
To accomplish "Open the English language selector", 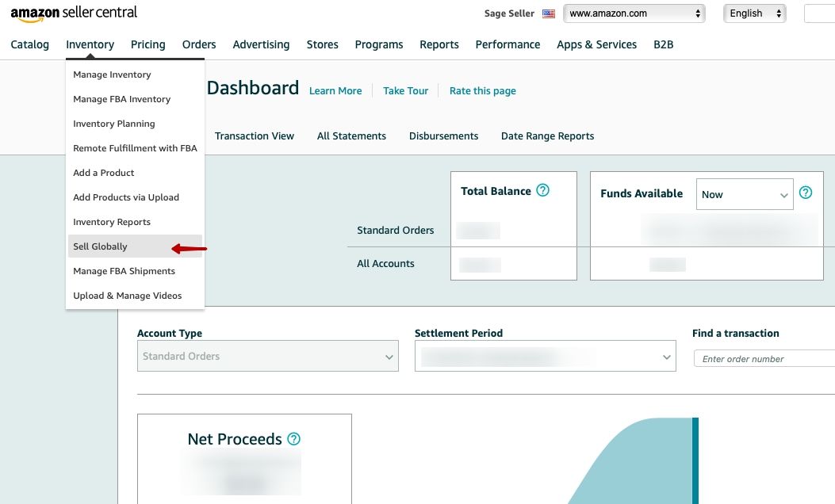I will tap(755, 13).
